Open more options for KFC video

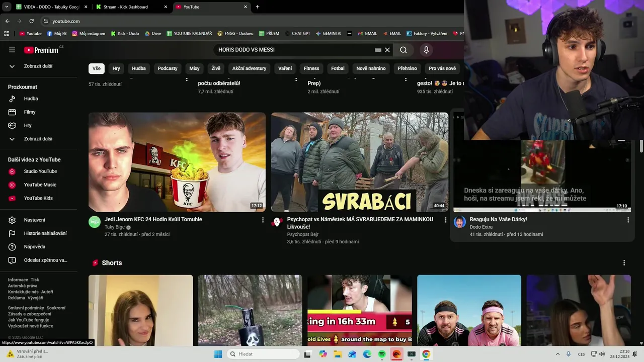coord(263,220)
